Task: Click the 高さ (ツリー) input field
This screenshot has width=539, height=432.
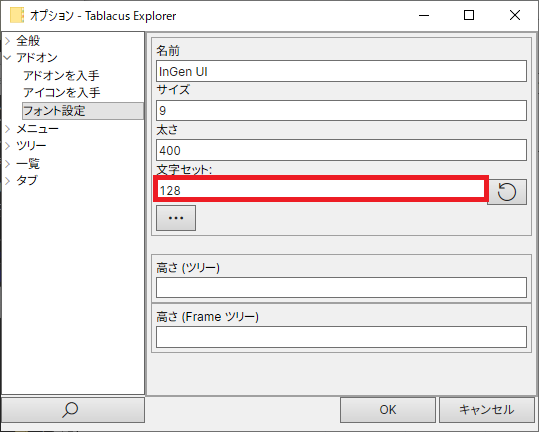Action: pyautogui.click(x=341, y=287)
